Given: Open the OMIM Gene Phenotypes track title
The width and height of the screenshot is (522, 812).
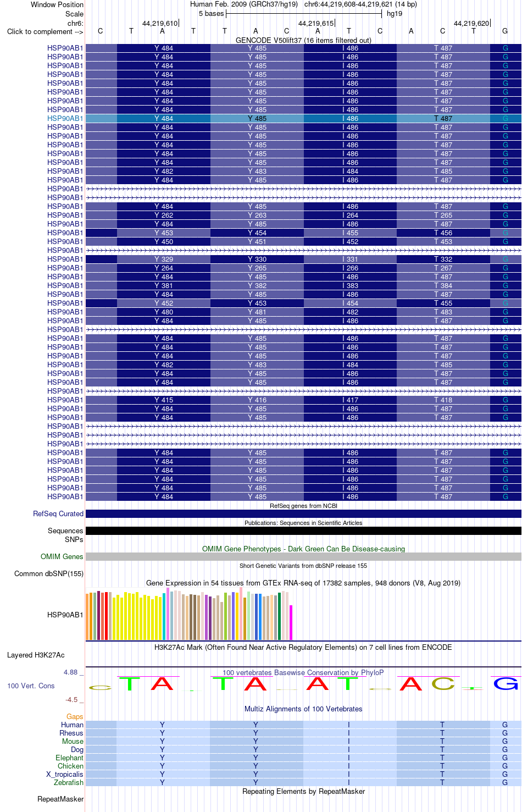Looking at the screenshot, I should 303,549.
